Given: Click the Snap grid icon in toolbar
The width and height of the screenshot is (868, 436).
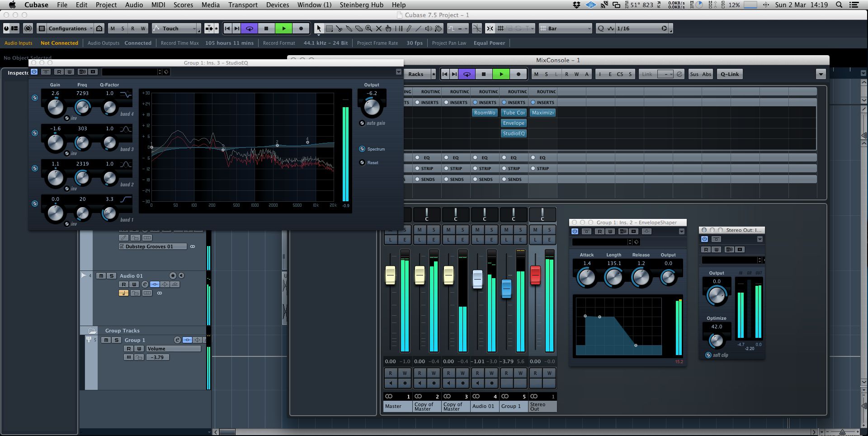Looking at the screenshot, I should [500, 28].
